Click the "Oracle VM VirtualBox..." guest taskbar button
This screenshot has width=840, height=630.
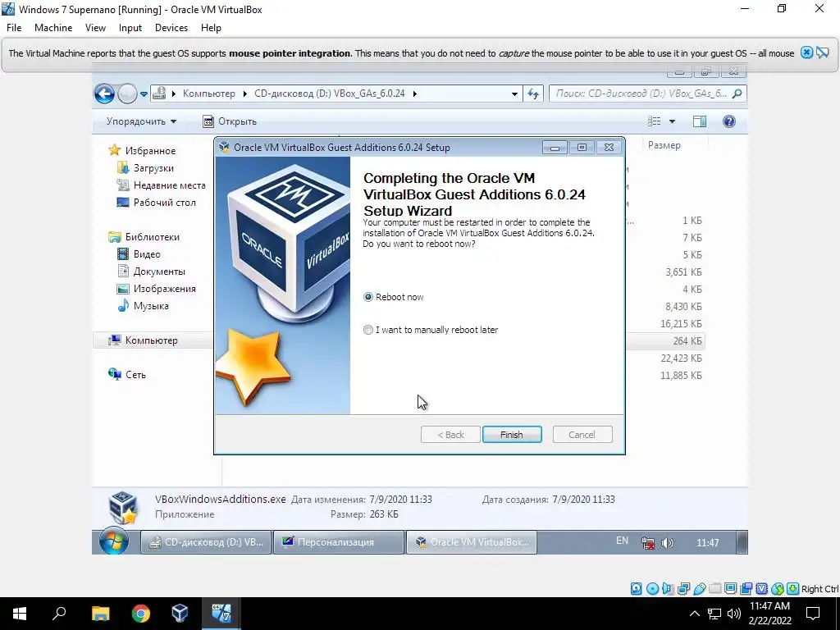pyautogui.click(x=472, y=542)
